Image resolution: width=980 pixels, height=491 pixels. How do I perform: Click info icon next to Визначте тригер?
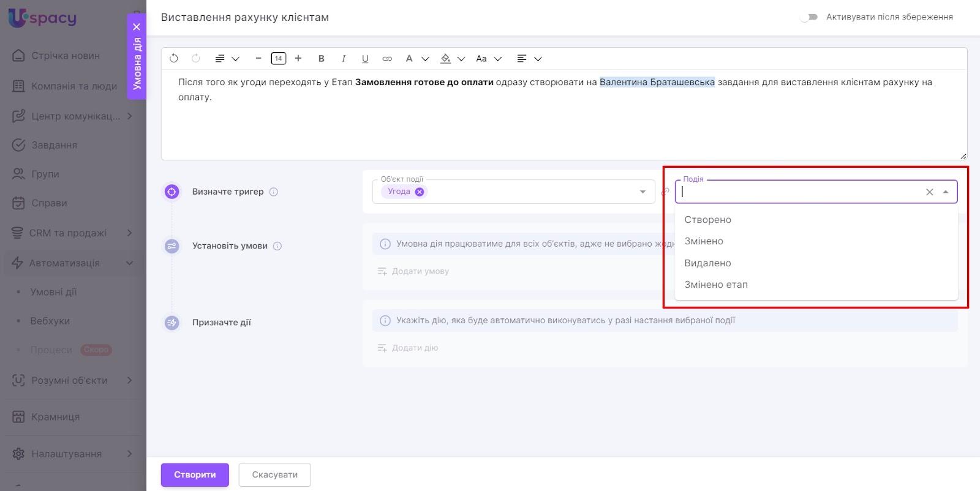tap(274, 192)
